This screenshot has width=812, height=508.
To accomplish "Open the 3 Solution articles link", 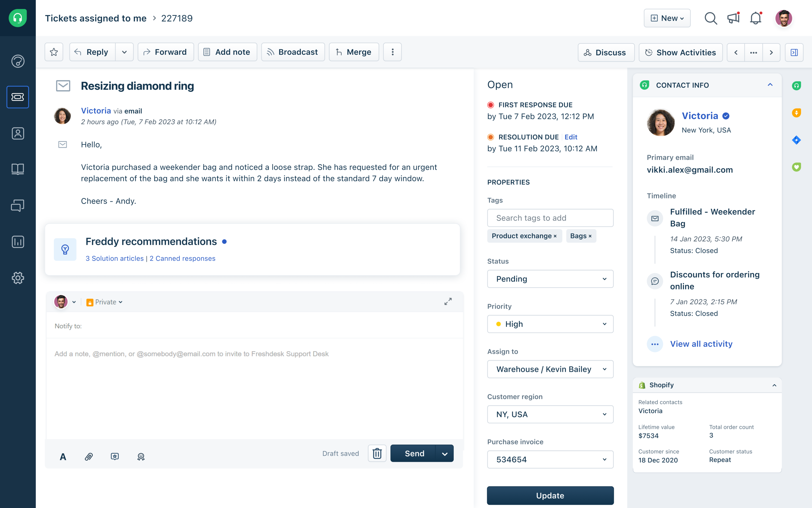I will pyautogui.click(x=114, y=258).
